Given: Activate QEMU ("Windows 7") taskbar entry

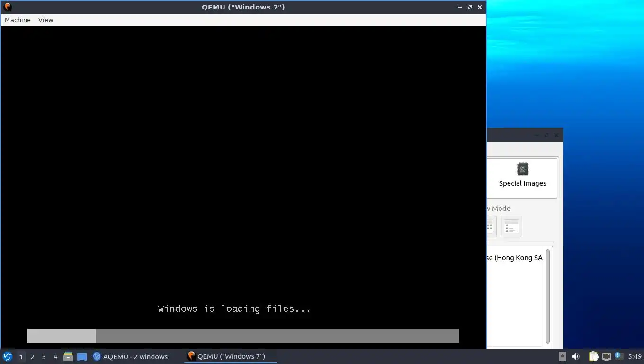Looking at the screenshot, I should (231, 356).
